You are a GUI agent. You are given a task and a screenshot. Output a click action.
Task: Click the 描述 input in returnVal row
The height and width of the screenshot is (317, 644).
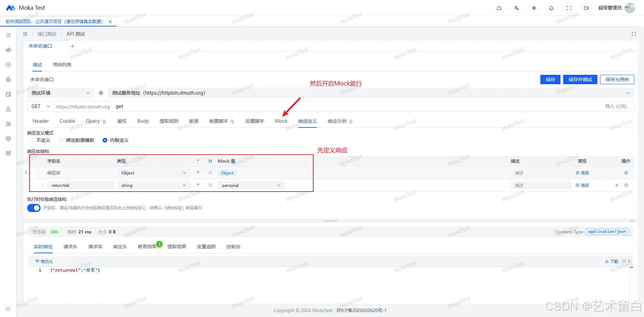click(x=541, y=185)
